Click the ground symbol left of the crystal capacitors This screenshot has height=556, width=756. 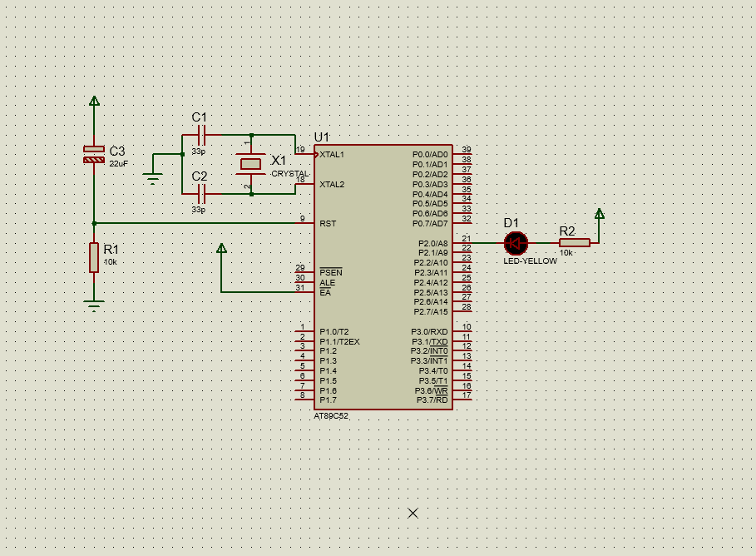coord(153,179)
